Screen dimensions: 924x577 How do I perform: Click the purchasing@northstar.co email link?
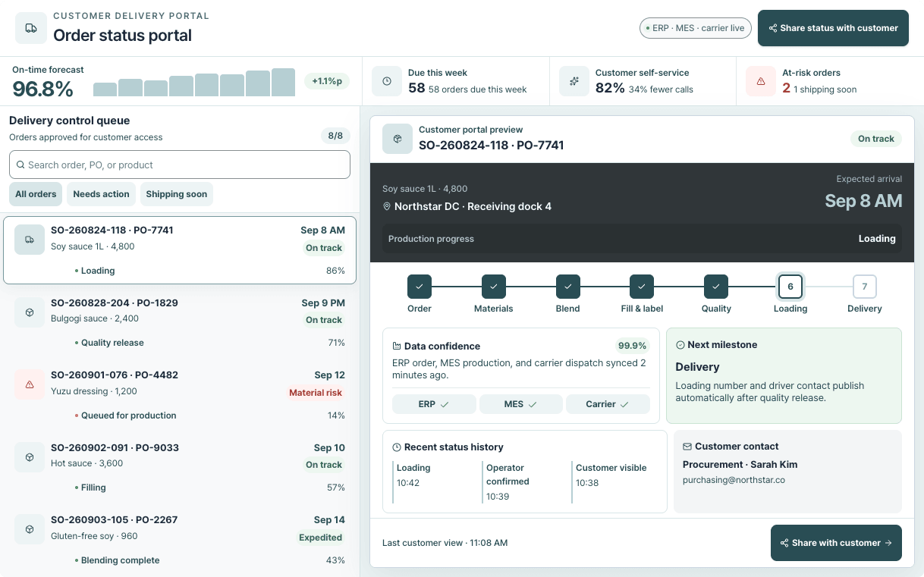tap(734, 480)
